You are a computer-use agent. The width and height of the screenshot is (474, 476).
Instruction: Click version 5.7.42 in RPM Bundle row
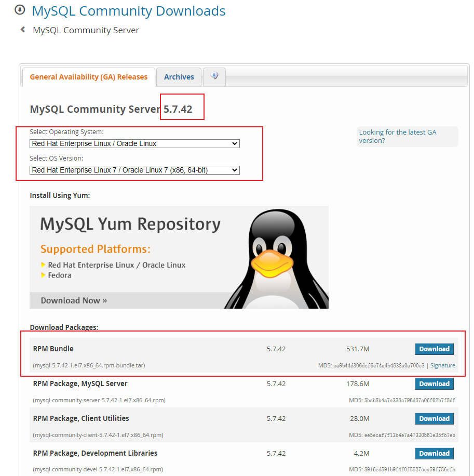[276, 349]
